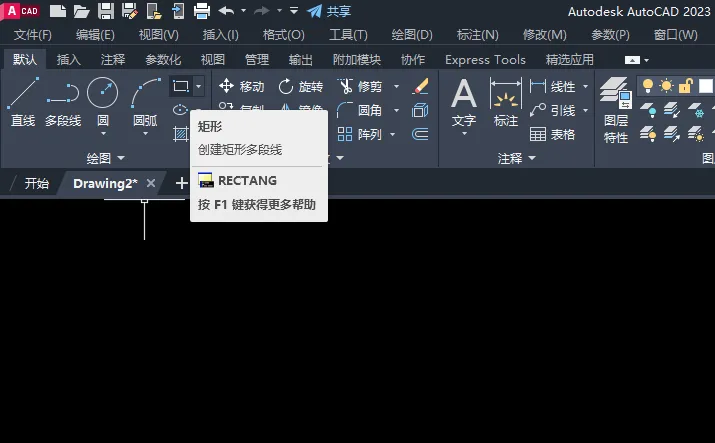Image resolution: width=715 pixels, height=443 pixels.
Task: Click the erase tool icon
Action: 420,86
